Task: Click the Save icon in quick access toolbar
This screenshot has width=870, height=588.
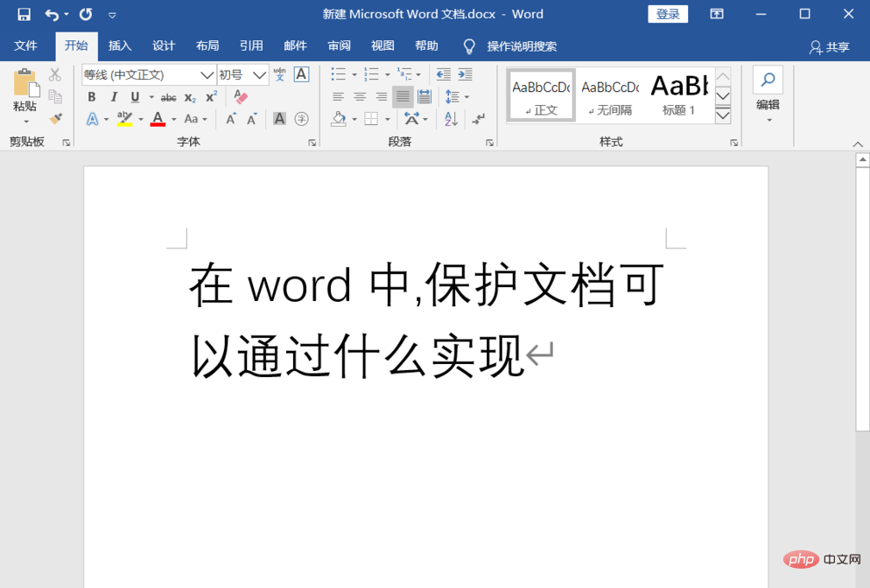Action: 24,14
